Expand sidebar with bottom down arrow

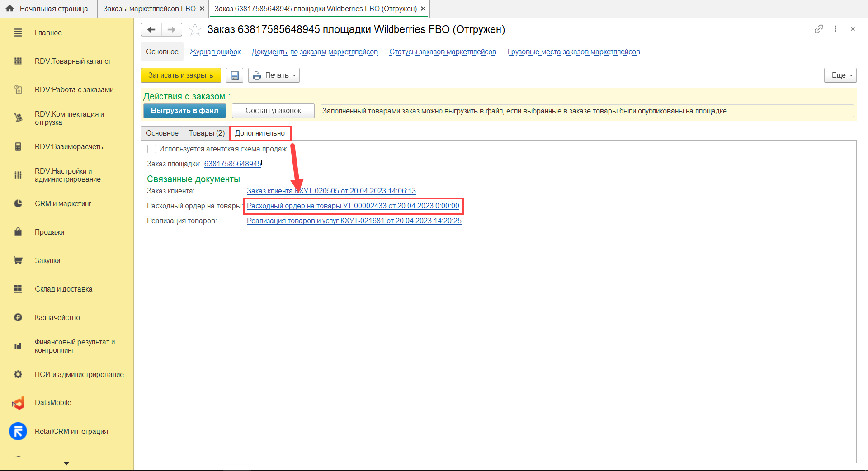(x=66, y=464)
